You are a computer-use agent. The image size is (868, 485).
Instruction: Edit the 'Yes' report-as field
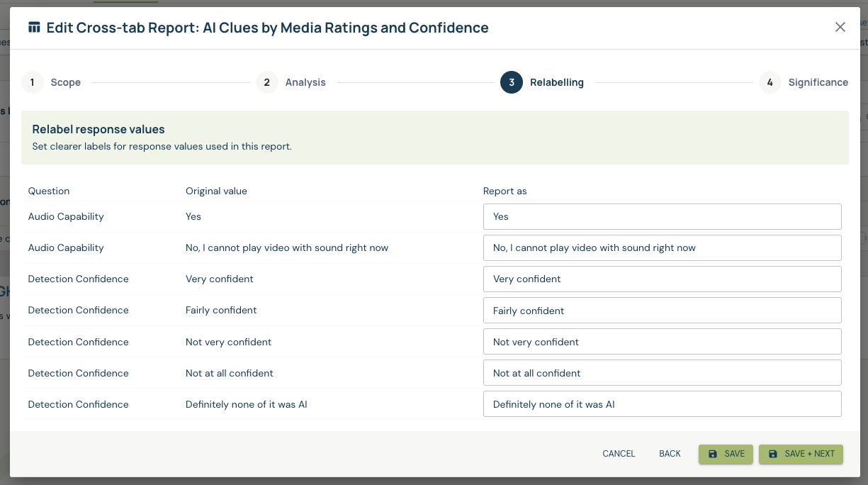pyautogui.click(x=662, y=216)
